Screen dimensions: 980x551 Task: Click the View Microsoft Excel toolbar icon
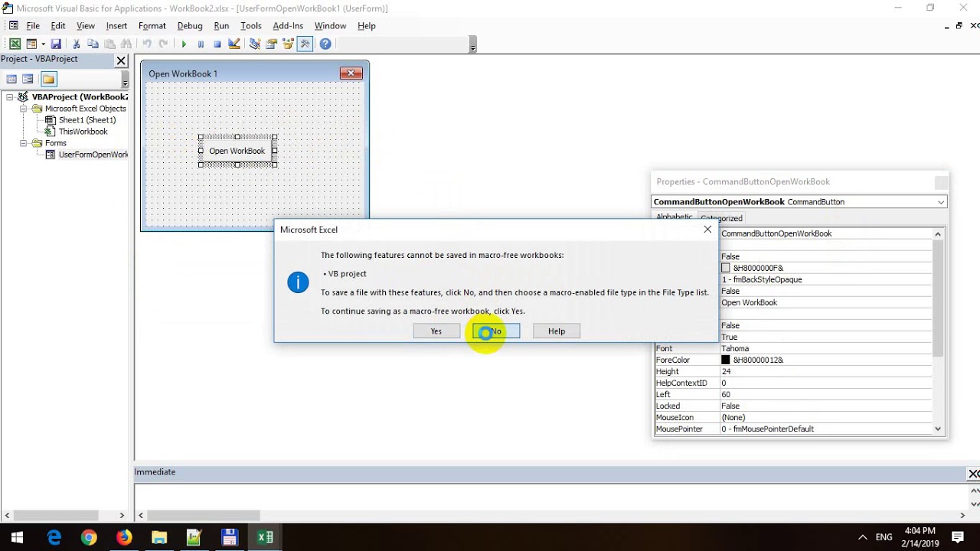point(15,44)
